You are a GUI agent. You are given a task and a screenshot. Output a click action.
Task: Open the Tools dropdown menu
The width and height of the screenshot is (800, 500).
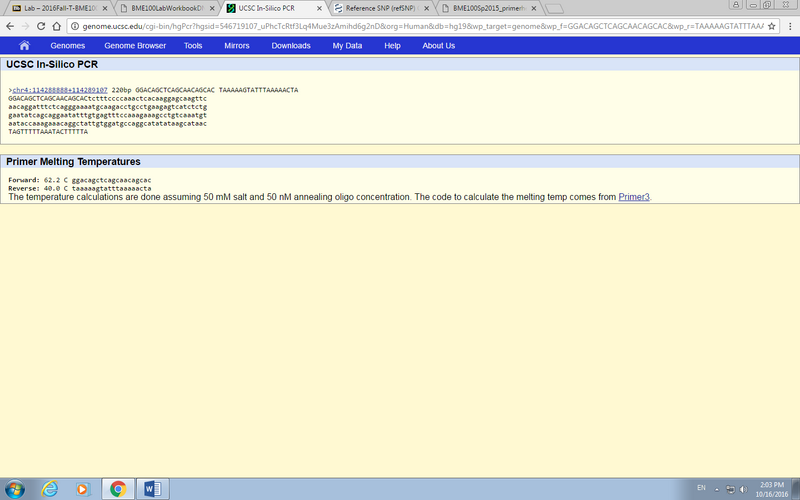[193, 45]
